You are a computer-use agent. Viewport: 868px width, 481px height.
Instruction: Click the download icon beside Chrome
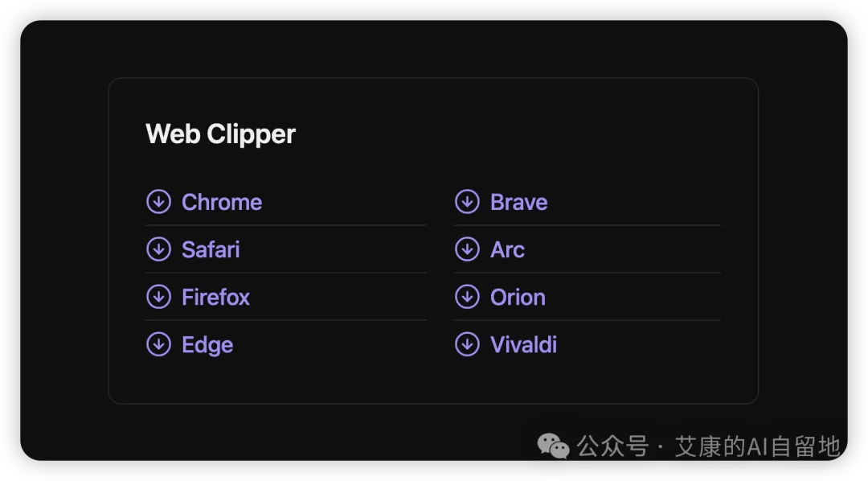(x=158, y=202)
